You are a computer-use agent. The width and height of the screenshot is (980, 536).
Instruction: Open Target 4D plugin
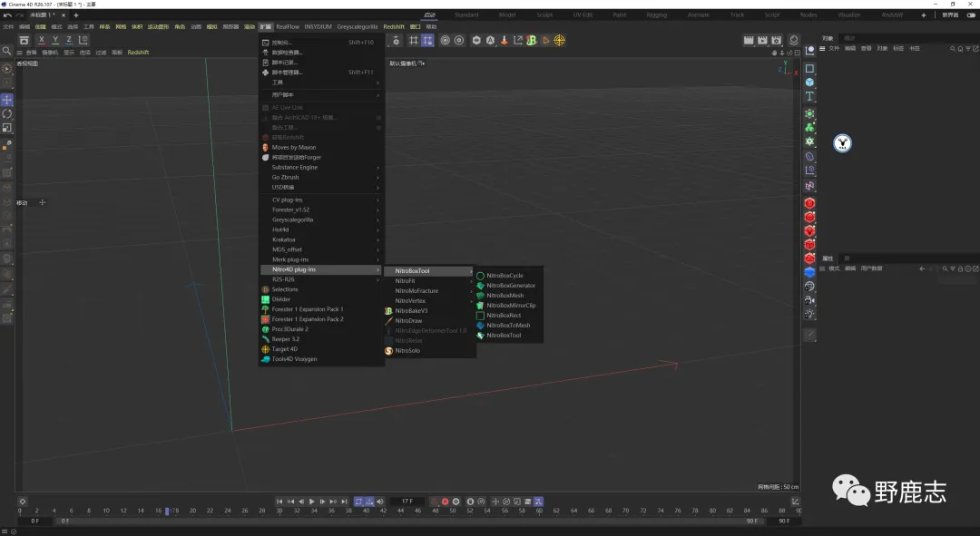tap(321, 349)
